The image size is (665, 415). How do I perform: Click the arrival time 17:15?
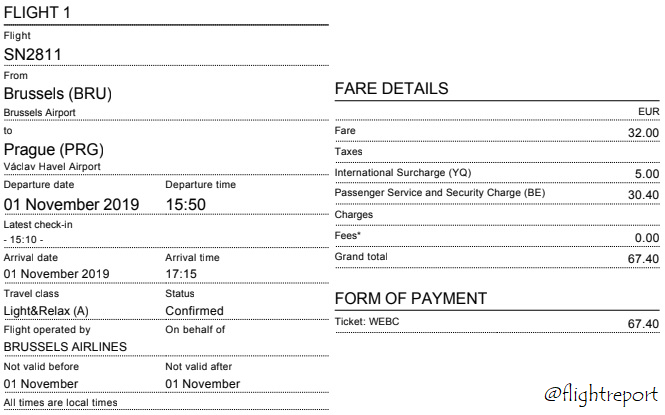pos(181,274)
